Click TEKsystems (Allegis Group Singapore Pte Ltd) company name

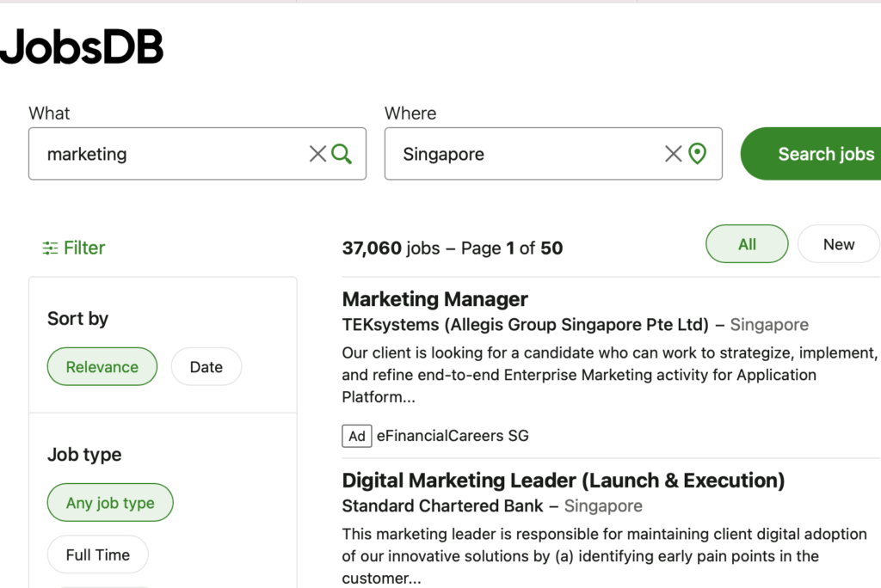tap(526, 325)
